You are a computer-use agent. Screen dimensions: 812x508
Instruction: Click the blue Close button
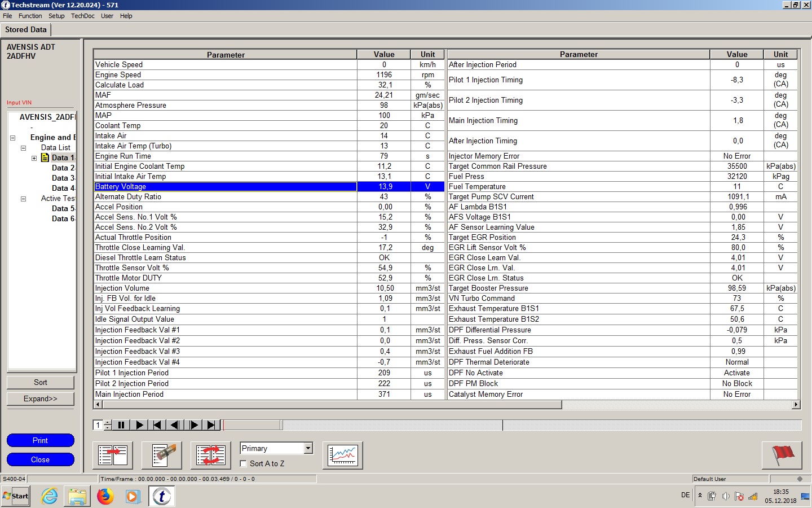[41, 459]
